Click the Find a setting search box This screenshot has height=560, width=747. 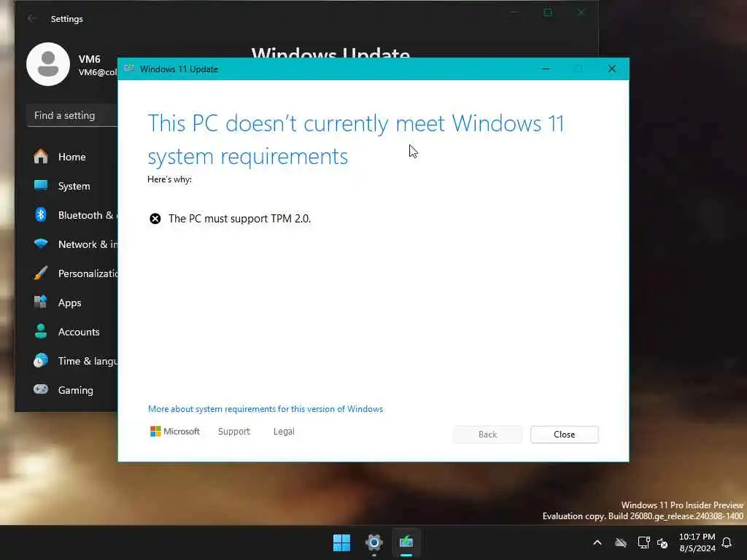[x=72, y=116]
